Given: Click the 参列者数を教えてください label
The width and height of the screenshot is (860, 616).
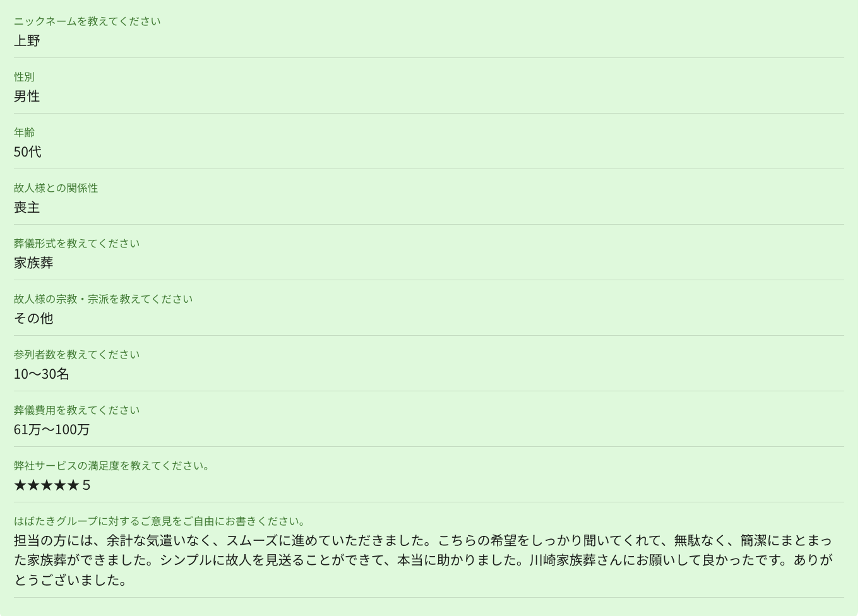Looking at the screenshot, I should (x=76, y=355).
